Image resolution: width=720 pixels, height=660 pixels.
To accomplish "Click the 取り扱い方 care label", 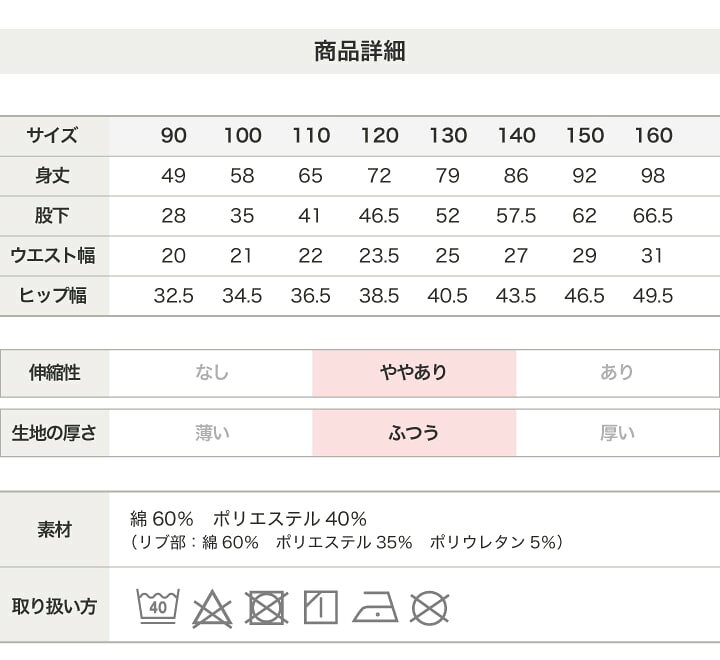I will pyautogui.click(x=54, y=606).
